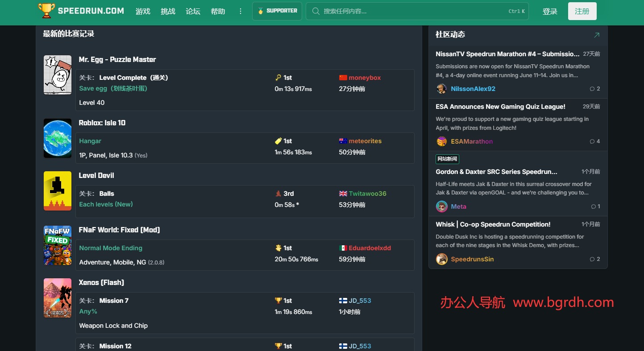
Task: Focus the search input field
Action: [417, 11]
